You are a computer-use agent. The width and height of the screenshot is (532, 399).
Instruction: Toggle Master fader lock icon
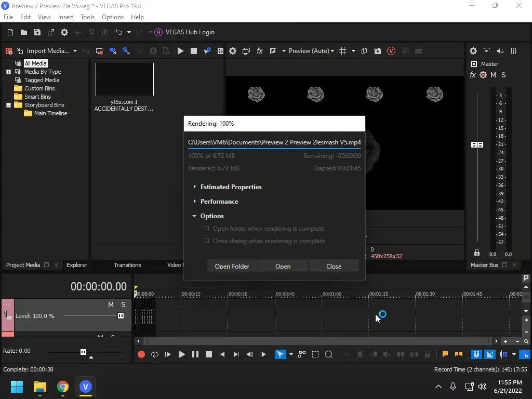(x=477, y=252)
